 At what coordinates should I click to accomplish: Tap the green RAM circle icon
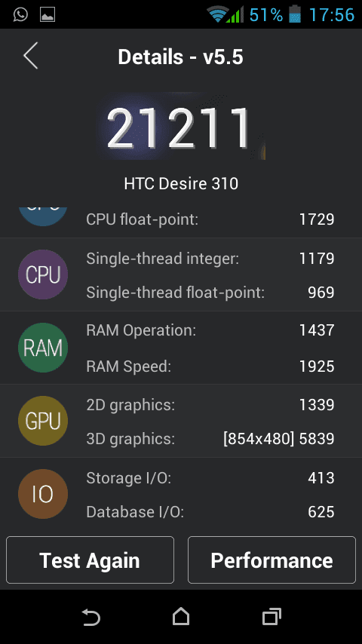click(43, 348)
